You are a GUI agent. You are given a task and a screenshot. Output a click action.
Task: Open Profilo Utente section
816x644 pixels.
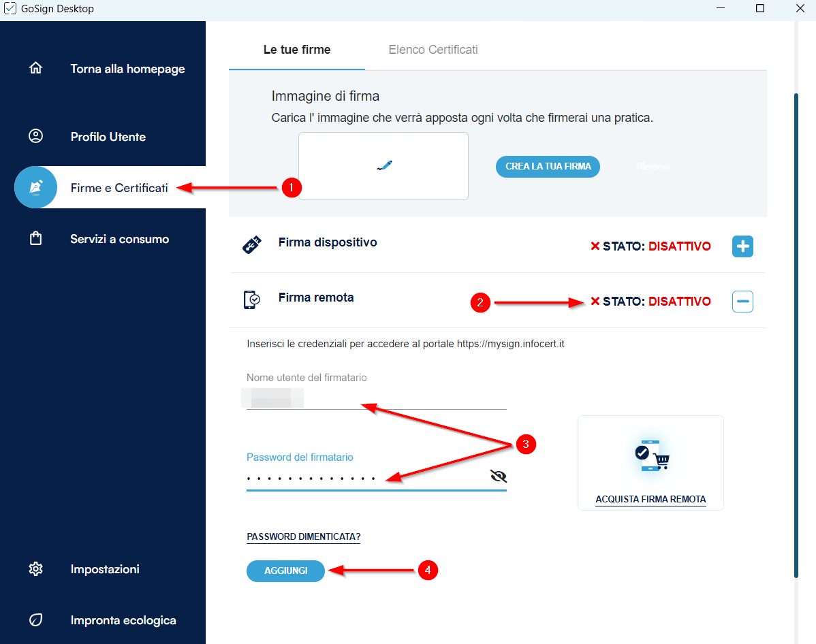coord(108,137)
